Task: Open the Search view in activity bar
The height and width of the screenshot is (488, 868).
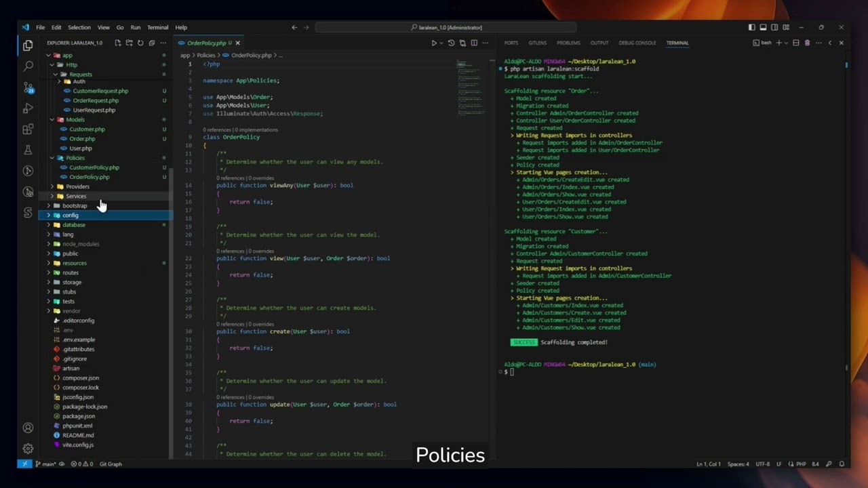Action: point(28,66)
